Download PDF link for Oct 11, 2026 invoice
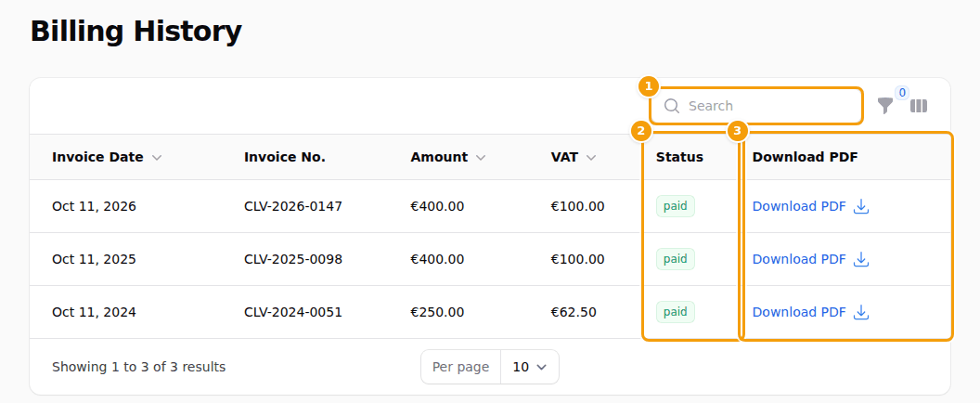980x403 pixels. [810, 206]
